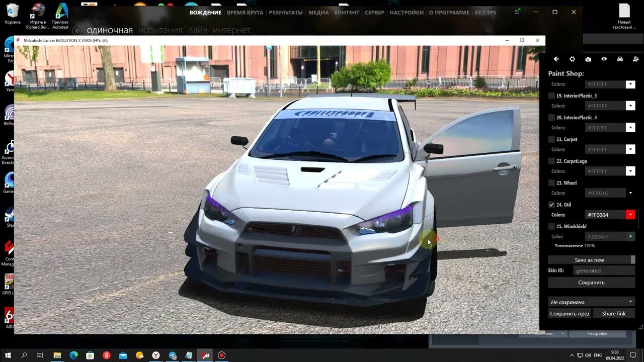Open the Mail app from the taskbar
This screenshot has height=362, width=644.
(x=123, y=355)
